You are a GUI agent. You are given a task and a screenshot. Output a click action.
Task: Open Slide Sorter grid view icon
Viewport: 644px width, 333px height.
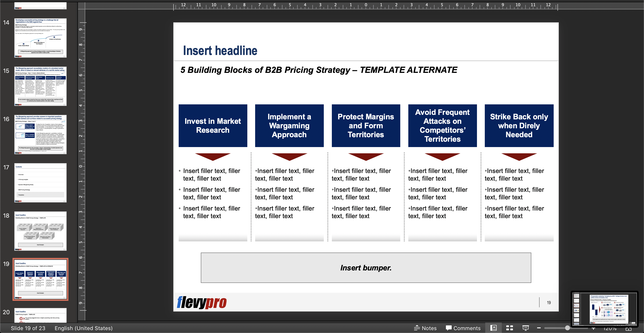pos(510,328)
